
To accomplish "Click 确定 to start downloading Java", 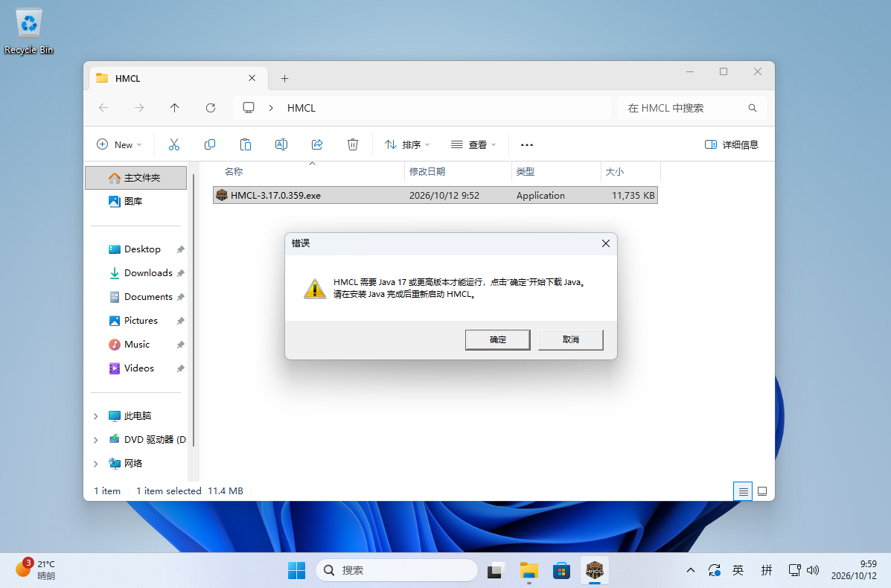I will tap(498, 339).
